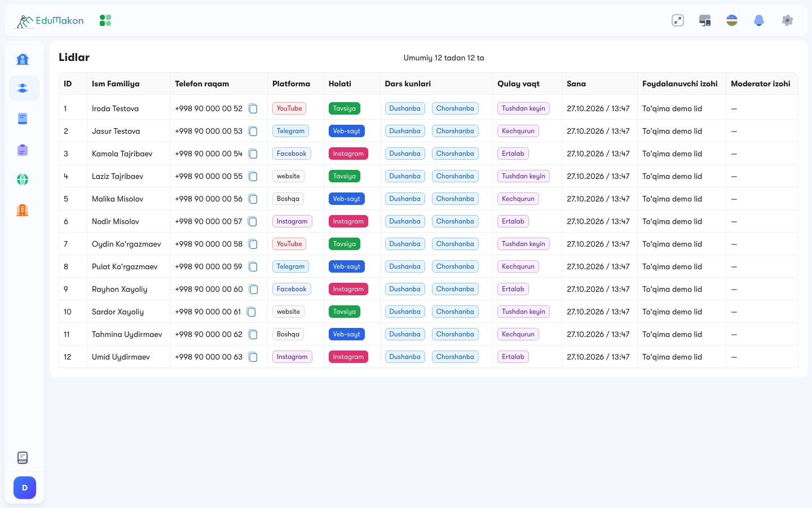Image resolution: width=812 pixels, height=508 pixels.
Task: Open notifications bell
Action: [x=759, y=20]
